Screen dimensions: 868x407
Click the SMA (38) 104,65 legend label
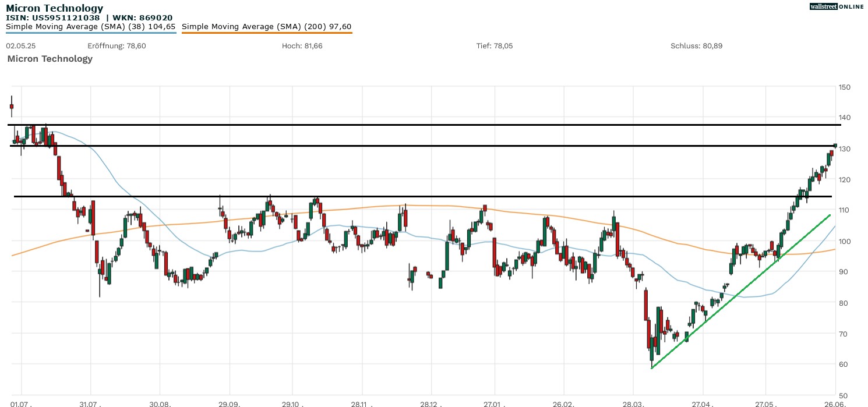click(x=90, y=27)
